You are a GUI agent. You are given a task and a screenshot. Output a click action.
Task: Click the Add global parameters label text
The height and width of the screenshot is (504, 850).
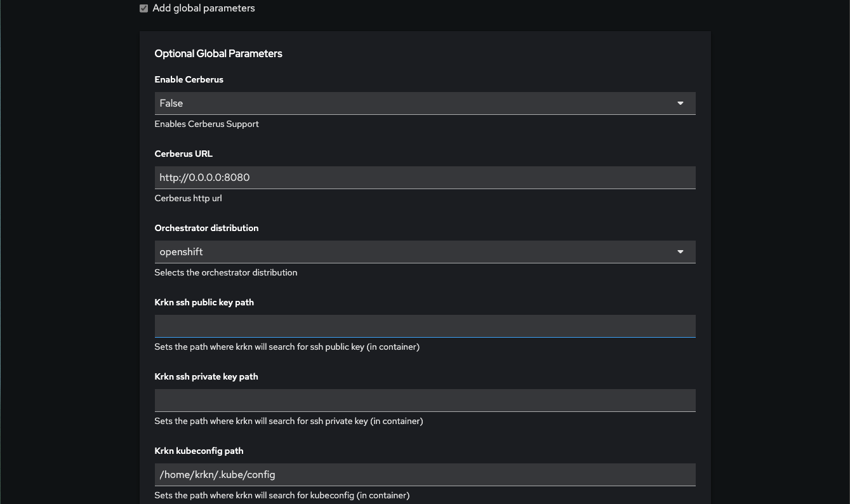pos(203,8)
